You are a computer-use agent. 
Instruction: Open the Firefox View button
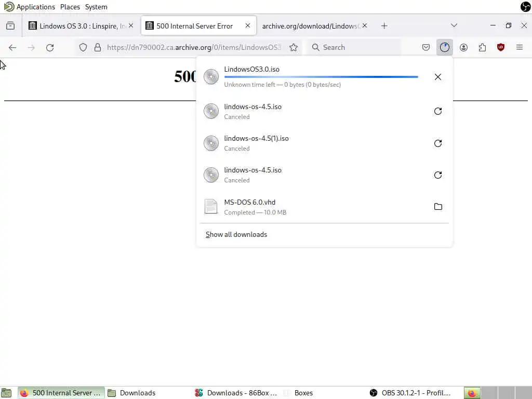point(10,26)
